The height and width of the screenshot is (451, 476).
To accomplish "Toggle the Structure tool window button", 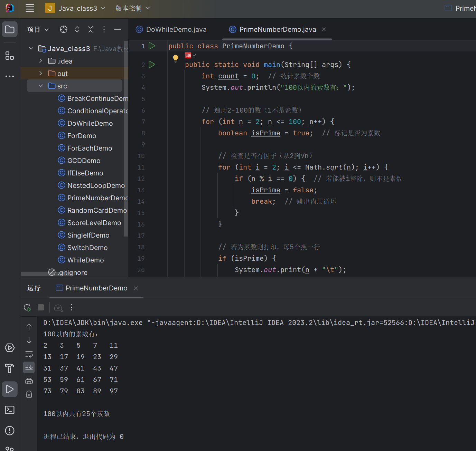I will click(10, 56).
